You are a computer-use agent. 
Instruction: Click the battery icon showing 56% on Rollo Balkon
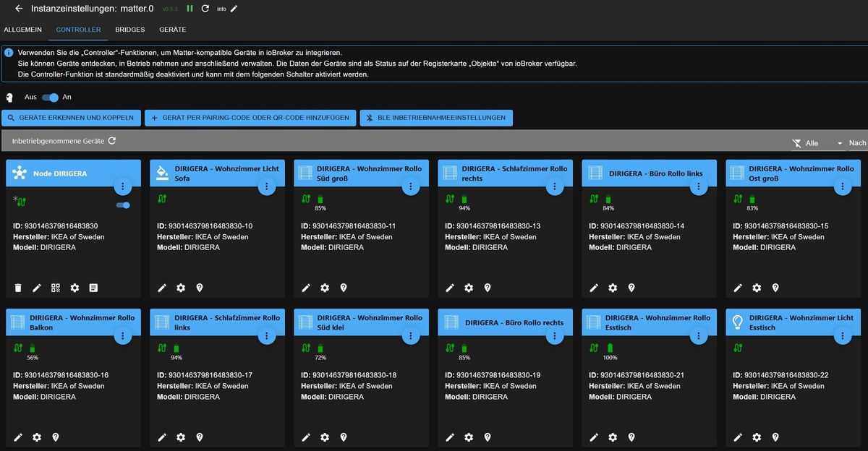point(32,348)
